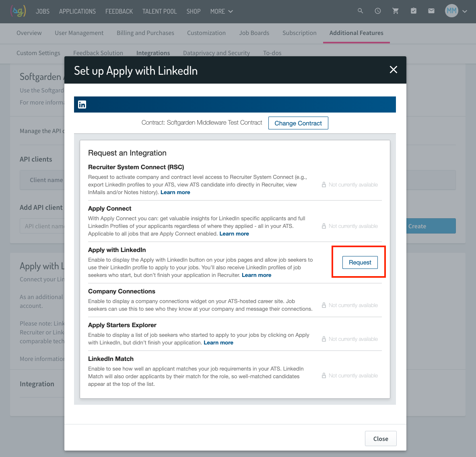Switch to Billing and Purchases tab

point(145,33)
